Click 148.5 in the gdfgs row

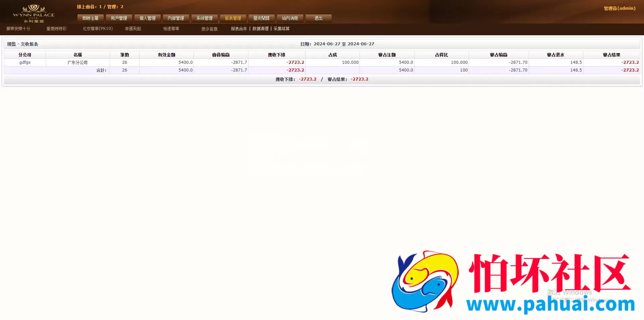click(576, 62)
